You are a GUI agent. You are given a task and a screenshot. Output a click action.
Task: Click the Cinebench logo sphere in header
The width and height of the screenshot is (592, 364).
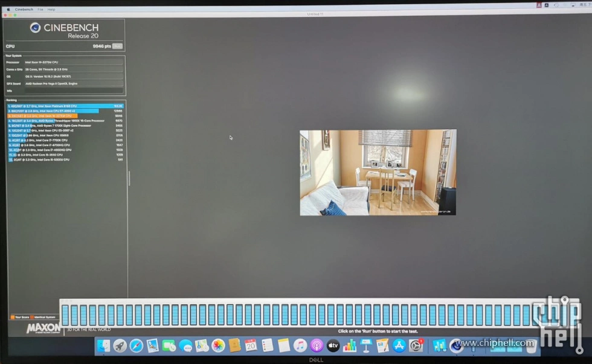coord(36,28)
